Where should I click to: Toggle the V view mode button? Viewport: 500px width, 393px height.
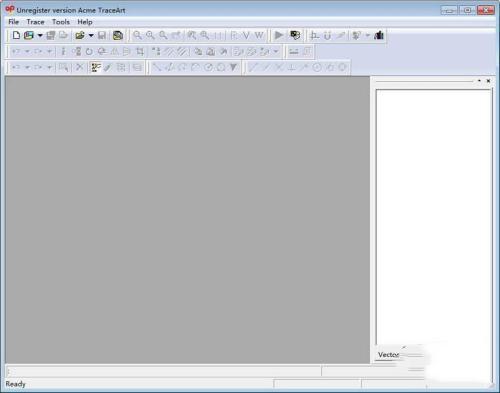pyautogui.click(x=246, y=35)
